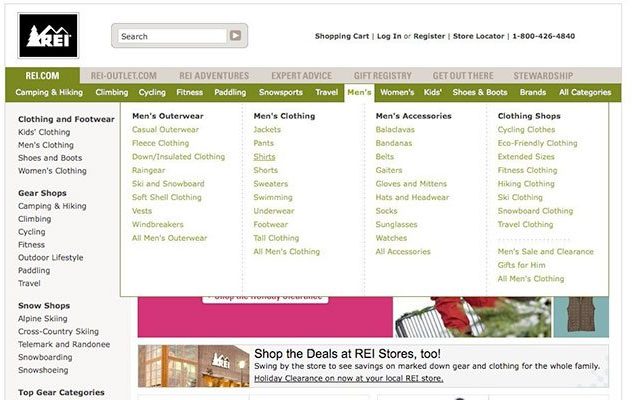Select Sunglasses under Men's Accessories
This screenshot has width=632, height=400.
396,224
